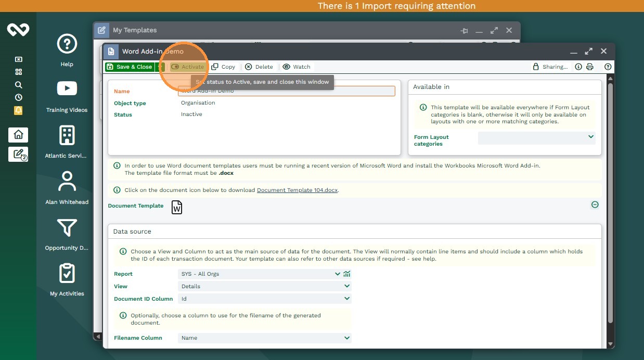
Task: Click into the Name input field
Action: [287, 91]
